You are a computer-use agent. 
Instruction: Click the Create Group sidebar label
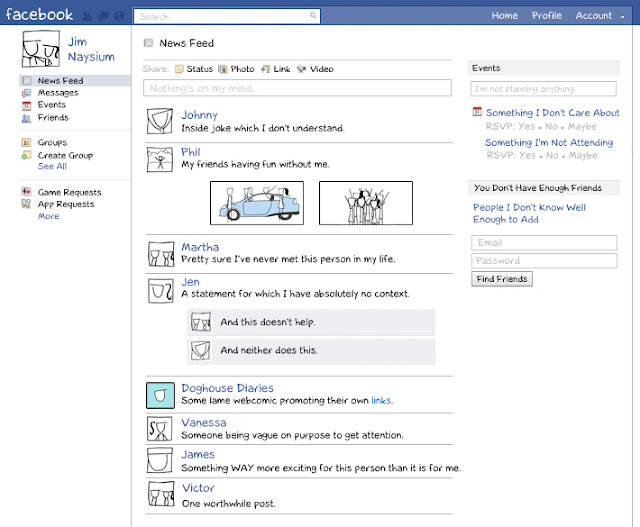65,156
